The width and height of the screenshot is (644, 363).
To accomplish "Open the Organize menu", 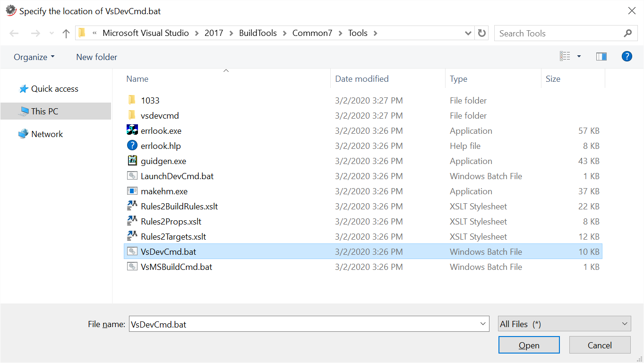I will pyautogui.click(x=34, y=57).
